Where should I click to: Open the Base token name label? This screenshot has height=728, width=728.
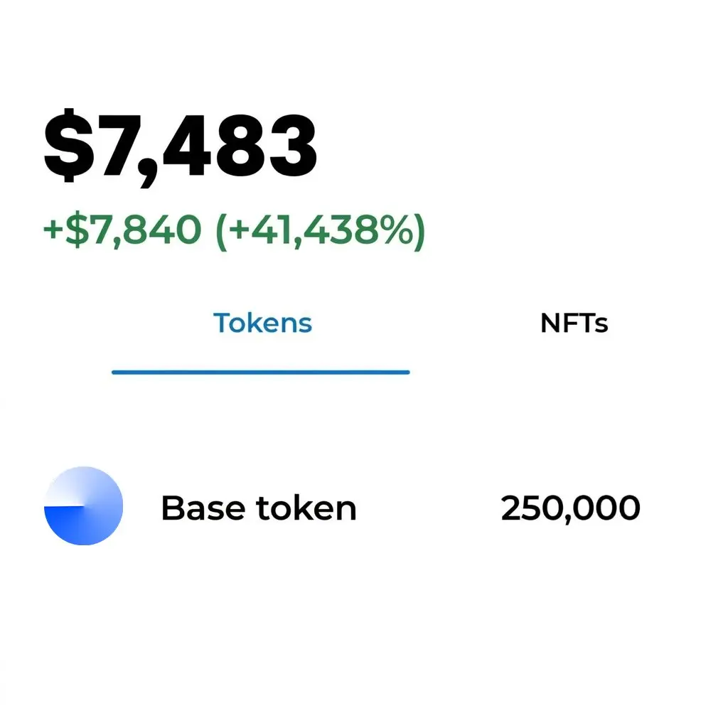(x=258, y=508)
